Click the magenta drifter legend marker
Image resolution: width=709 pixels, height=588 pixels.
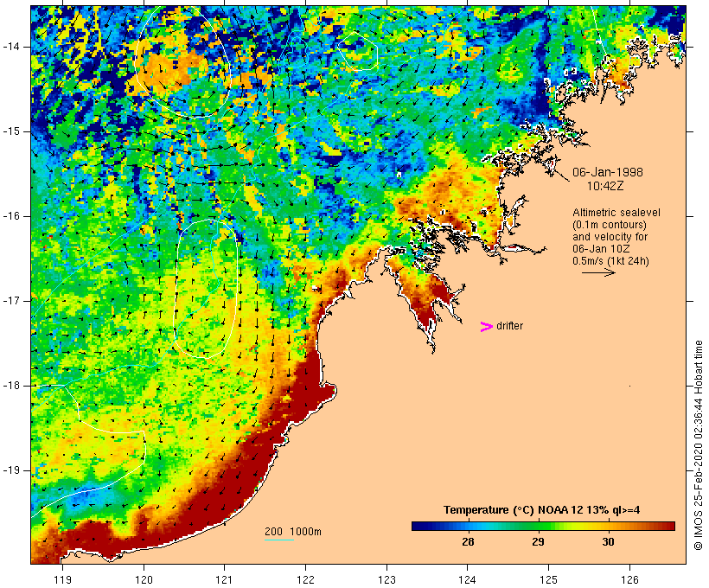487,327
